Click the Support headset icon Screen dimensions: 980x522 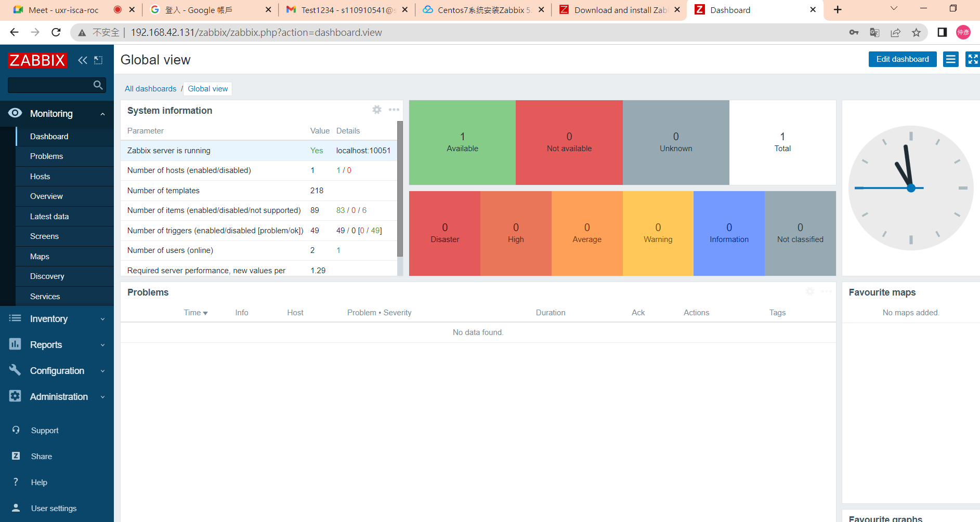(x=16, y=430)
